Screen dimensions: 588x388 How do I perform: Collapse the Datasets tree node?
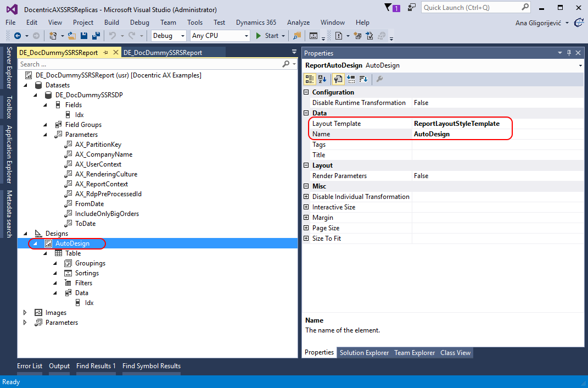point(25,85)
